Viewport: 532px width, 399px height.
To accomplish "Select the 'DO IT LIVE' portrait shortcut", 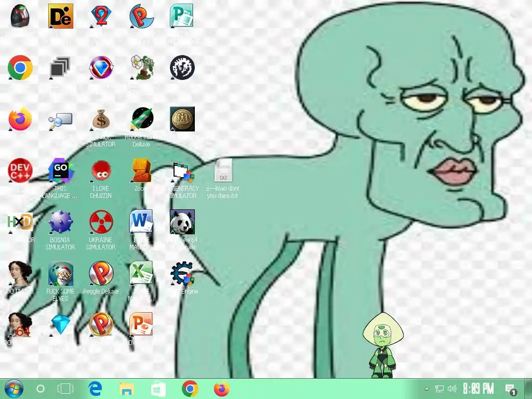I will pyautogui.click(x=20, y=274).
